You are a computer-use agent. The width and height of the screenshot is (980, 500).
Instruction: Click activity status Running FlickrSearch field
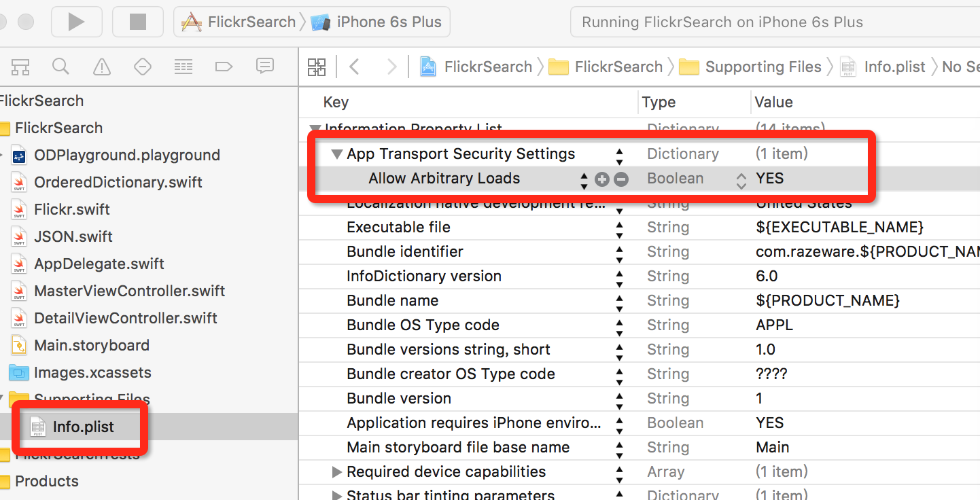pyautogui.click(x=775, y=22)
